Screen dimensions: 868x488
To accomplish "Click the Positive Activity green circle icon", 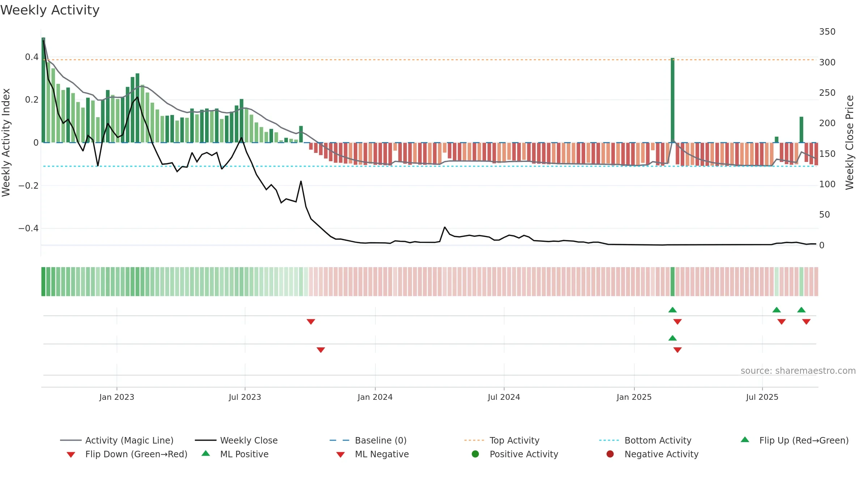I will coord(475,454).
